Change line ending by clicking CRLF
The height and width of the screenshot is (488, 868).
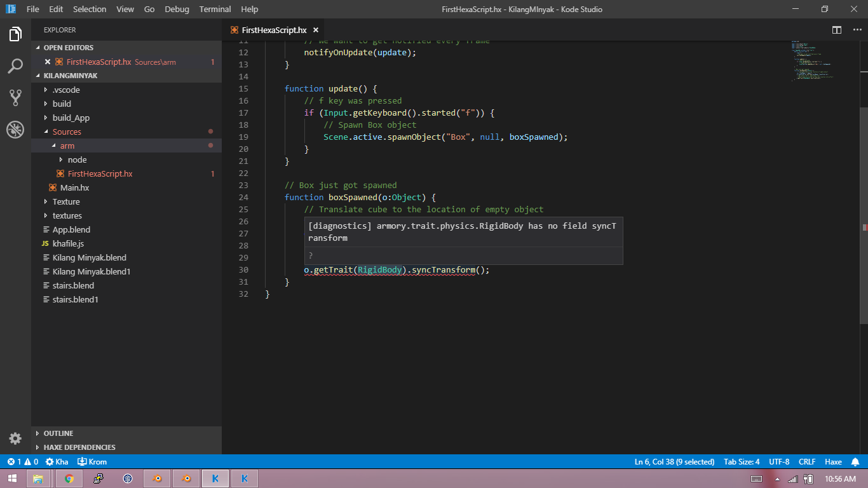[806, 461]
